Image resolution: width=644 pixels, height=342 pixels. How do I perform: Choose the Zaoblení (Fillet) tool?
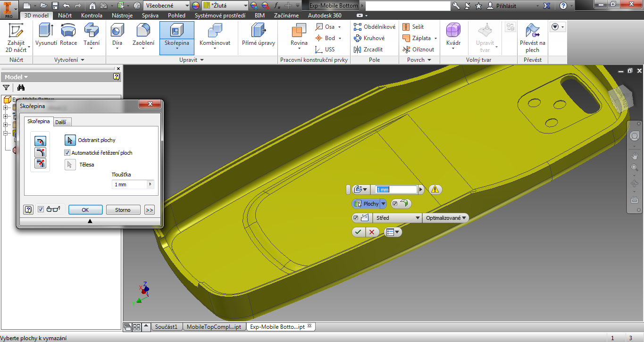click(x=143, y=35)
